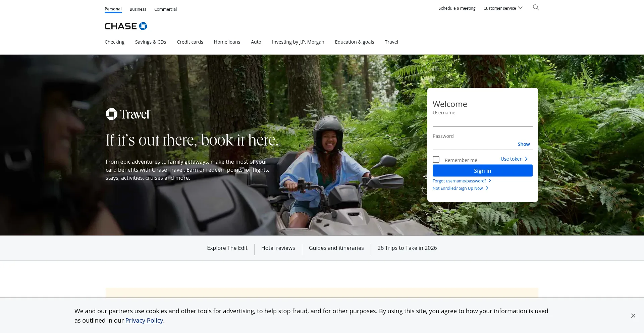This screenshot has height=333, width=644.
Task: Switch to the Business tab
Action: [x=138, y=9]
